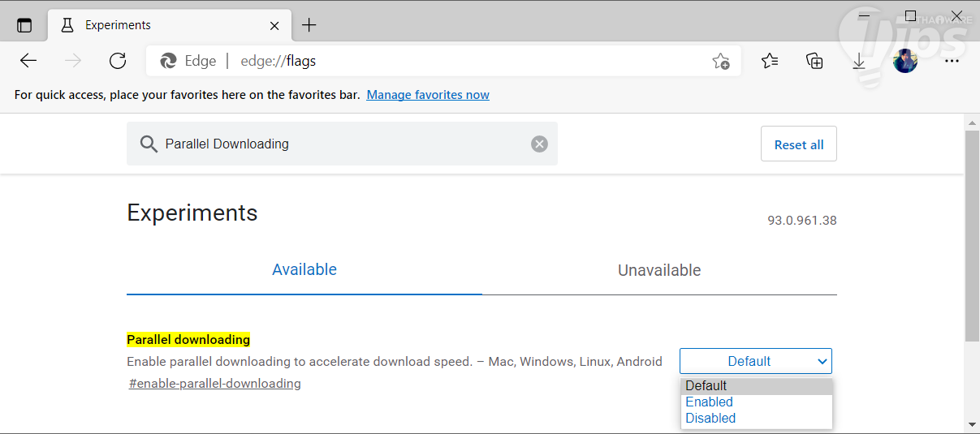The image size is (980, 434).
Task: Pick the Default option in the list
Action: (706, 386)
